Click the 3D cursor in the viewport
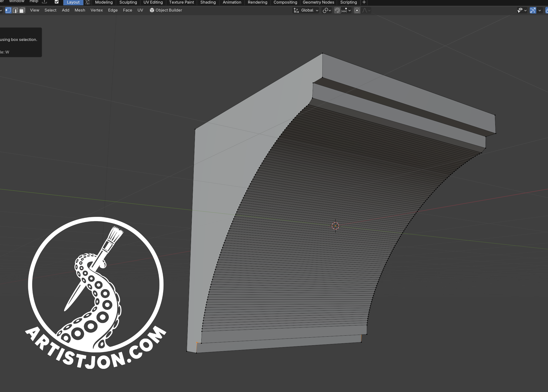 pos(335,226)
